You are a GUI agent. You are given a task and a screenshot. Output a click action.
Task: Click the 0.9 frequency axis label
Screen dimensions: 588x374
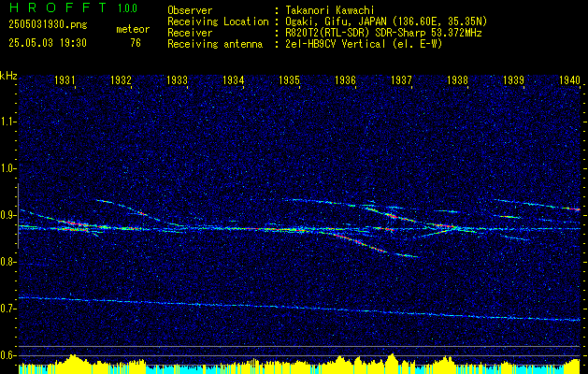[x=7, y=215]
